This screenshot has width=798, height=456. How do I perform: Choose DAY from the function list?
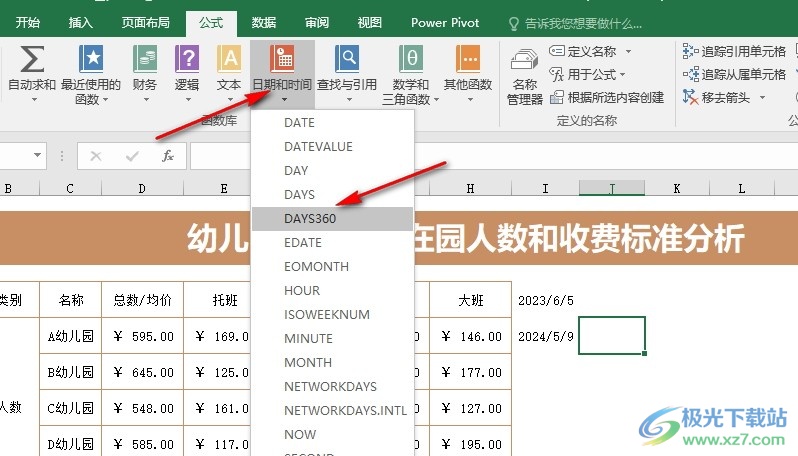pyautogui.click(x=333, y=170)
